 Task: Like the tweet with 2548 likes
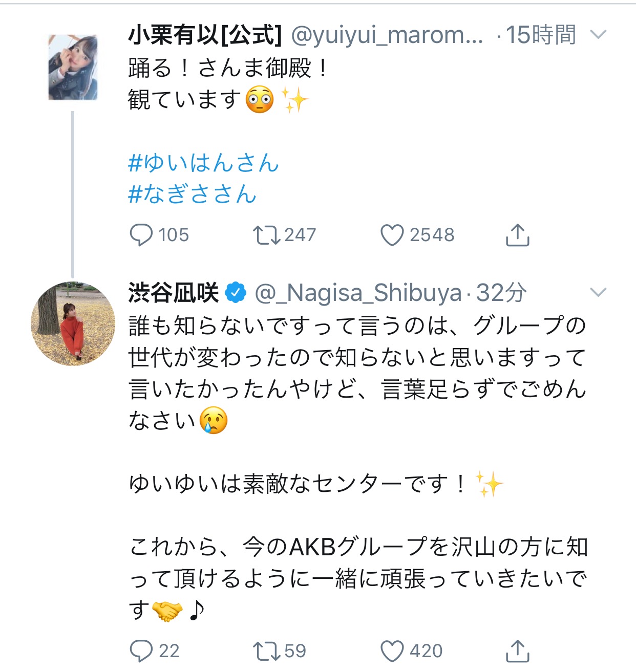tap(392, 235)
